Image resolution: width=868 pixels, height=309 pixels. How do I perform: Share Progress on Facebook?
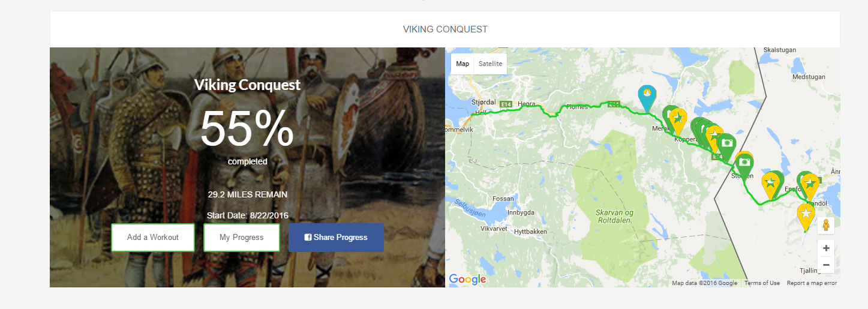[336, 238]
